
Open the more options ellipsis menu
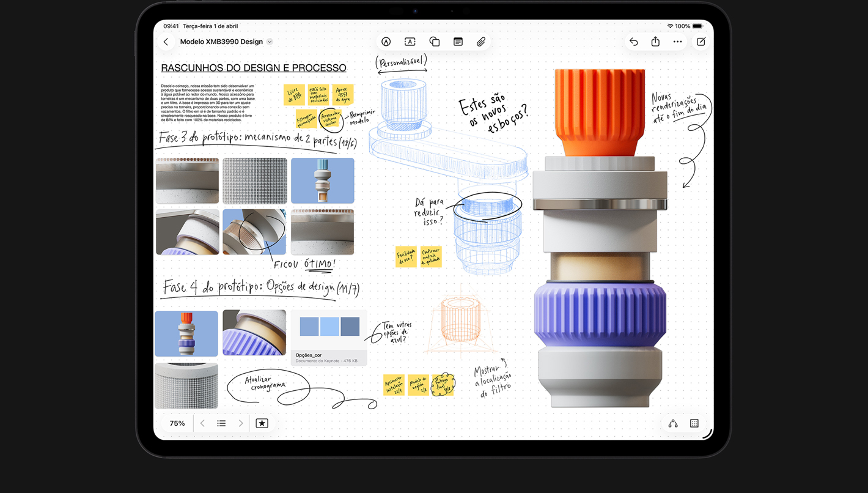click(677, 42)
